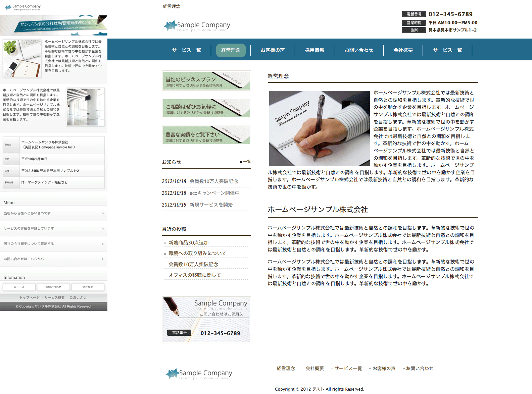Open the 当社のビジネスプラン banner

tap(206, 80)
